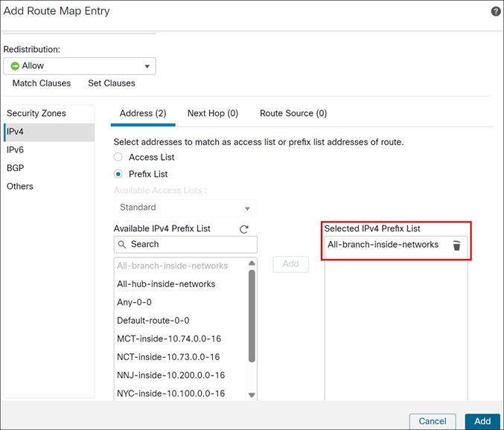Select NYC-inside-10.100.0.0-16 prefix list
The width and height of the screenshot is (504, 430).
tap(171, 394)
